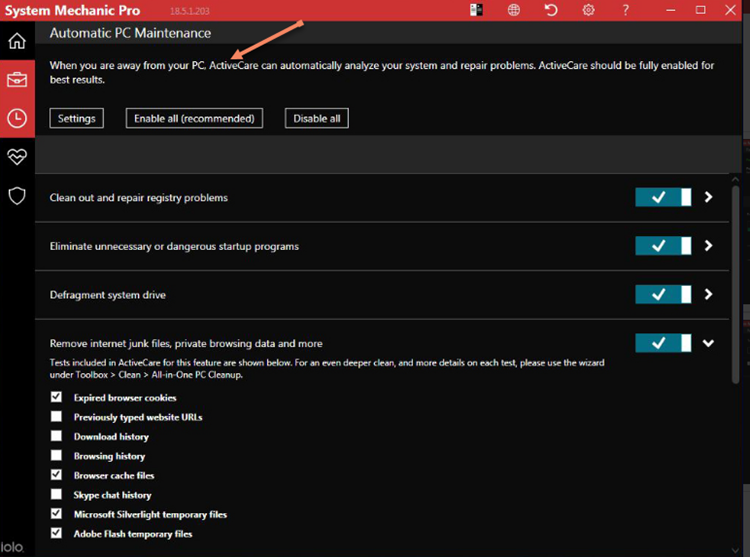Click the version number 18.5.1.203
The width and height of the screenshot is (750, 557).
pyautogui.click(x=189, y=11)
